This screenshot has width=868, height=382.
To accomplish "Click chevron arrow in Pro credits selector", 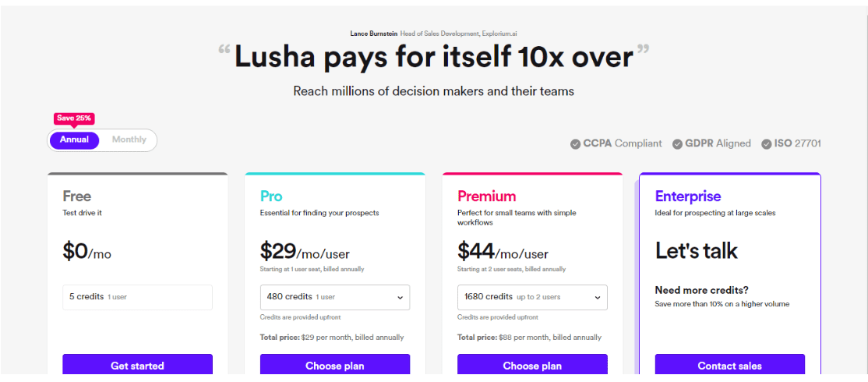I will [x=400, y=297].
